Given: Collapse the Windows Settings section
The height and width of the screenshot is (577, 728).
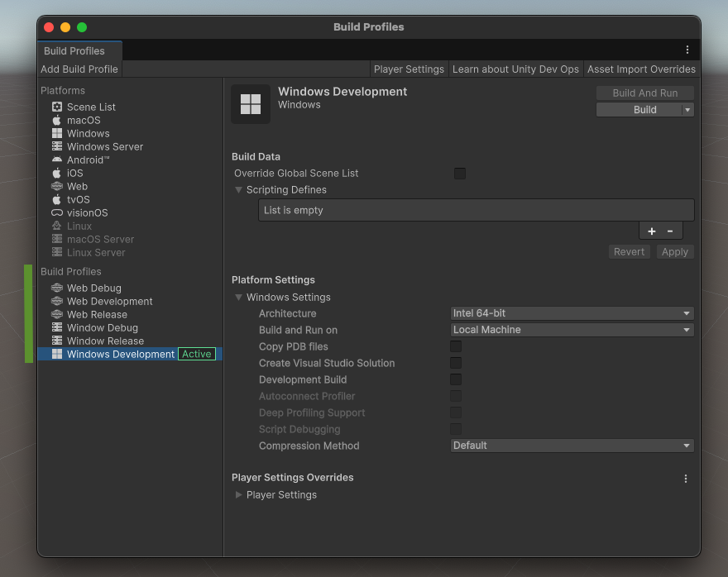Looking at the screenshot, I should point(238,297).
